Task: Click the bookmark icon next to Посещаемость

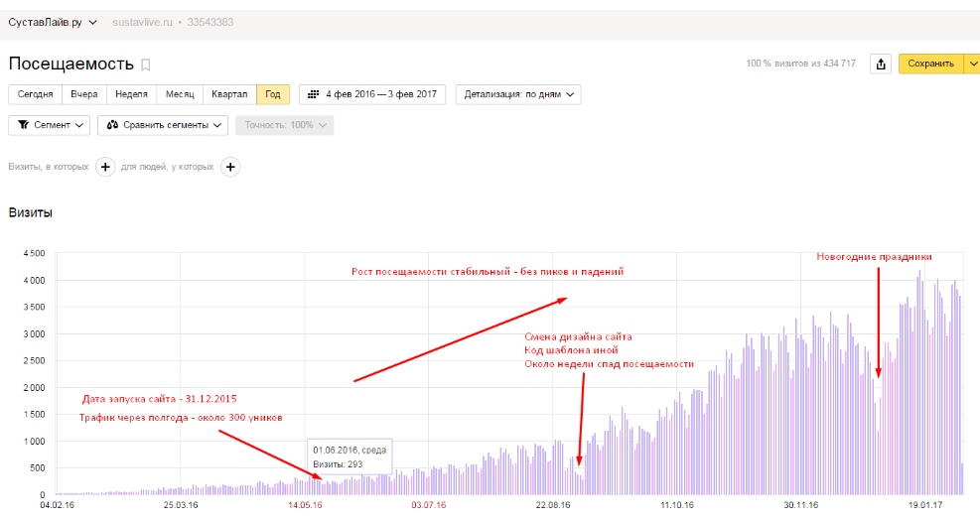Action: pos(146,65)
